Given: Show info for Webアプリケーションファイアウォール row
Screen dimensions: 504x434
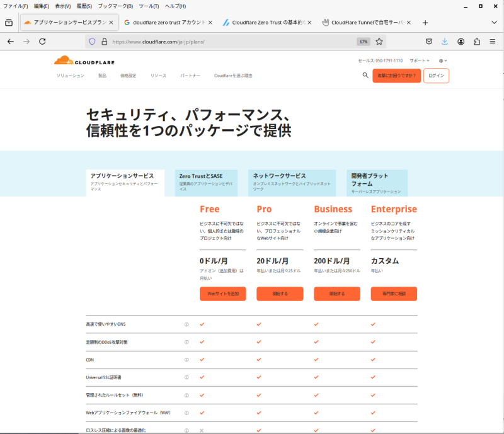Looking at the screenshot, I should coord(186,413).
